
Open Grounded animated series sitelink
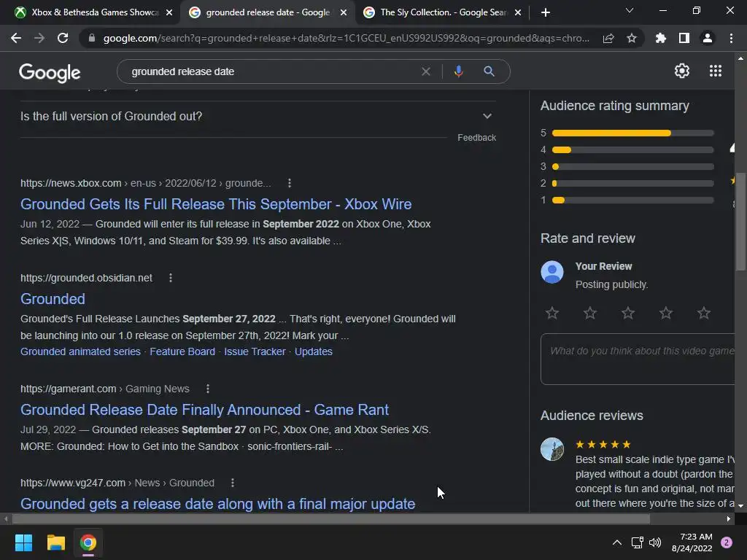[x=80, y=352]
